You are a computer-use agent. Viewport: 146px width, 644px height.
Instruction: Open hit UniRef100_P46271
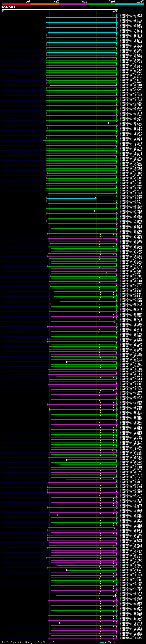point(131,30)
